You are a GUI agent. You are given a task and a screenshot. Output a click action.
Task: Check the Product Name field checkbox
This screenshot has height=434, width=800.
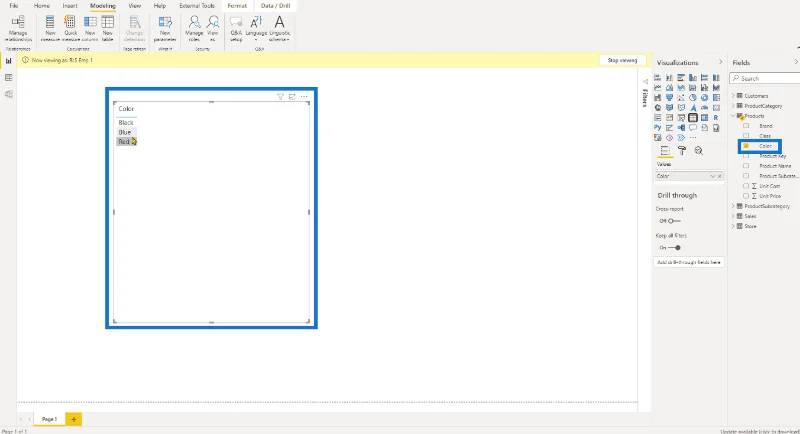coord(746,166)
